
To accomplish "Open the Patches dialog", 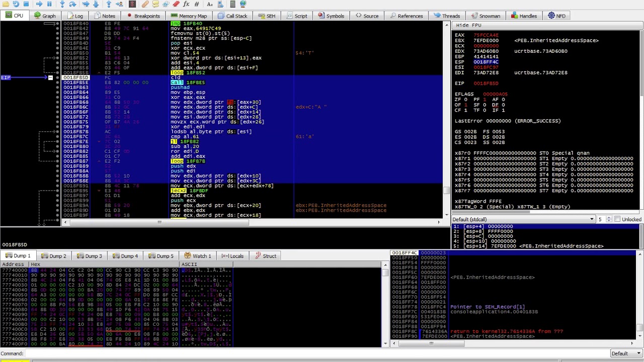I will (x=145, y=4).
